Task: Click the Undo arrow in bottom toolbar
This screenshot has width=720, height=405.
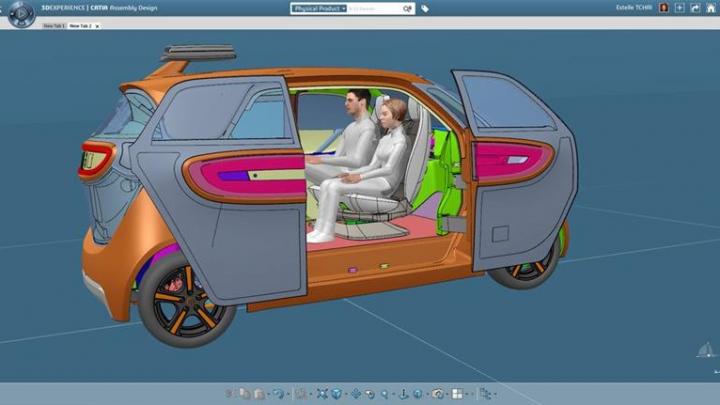Action: click(277, 394)
